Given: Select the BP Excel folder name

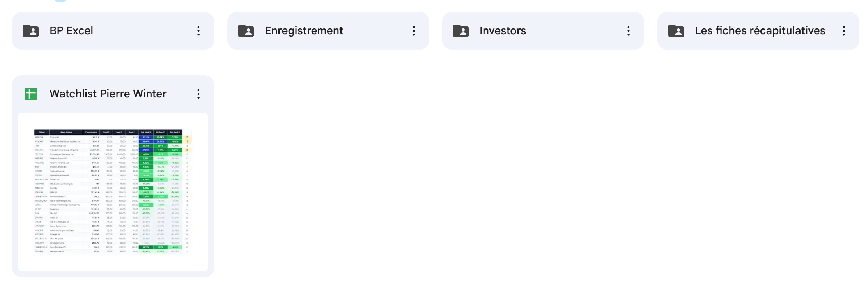Looking at the screenshot, I should tap(71, 31).
